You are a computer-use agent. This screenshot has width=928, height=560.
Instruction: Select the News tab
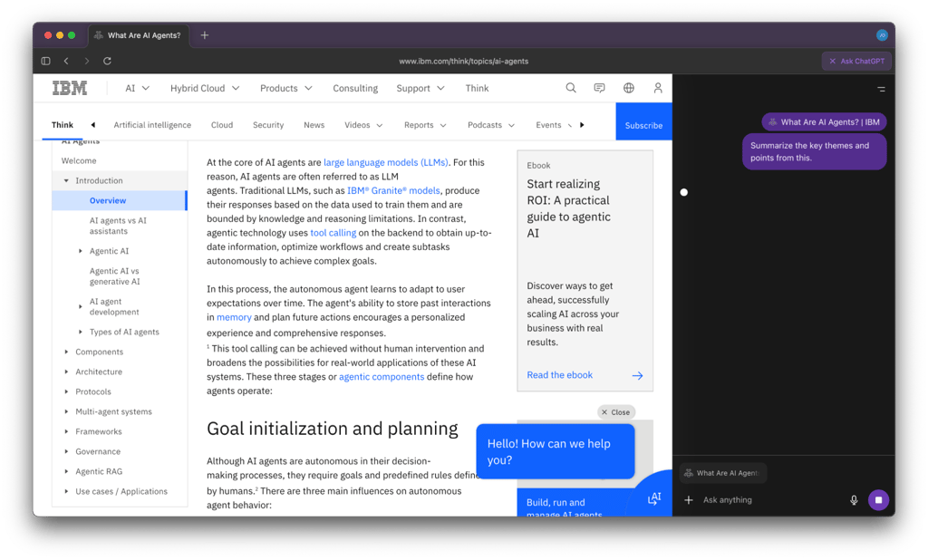(314, 125)
